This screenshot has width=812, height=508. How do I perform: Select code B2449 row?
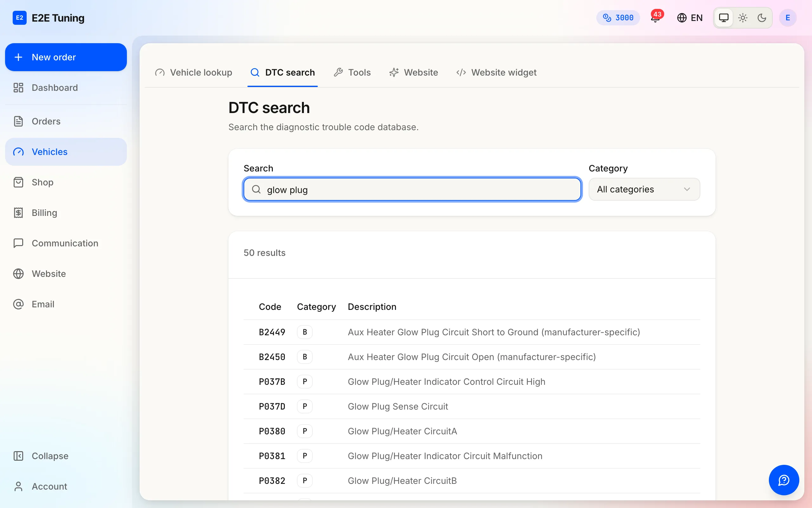click(472, 332)
